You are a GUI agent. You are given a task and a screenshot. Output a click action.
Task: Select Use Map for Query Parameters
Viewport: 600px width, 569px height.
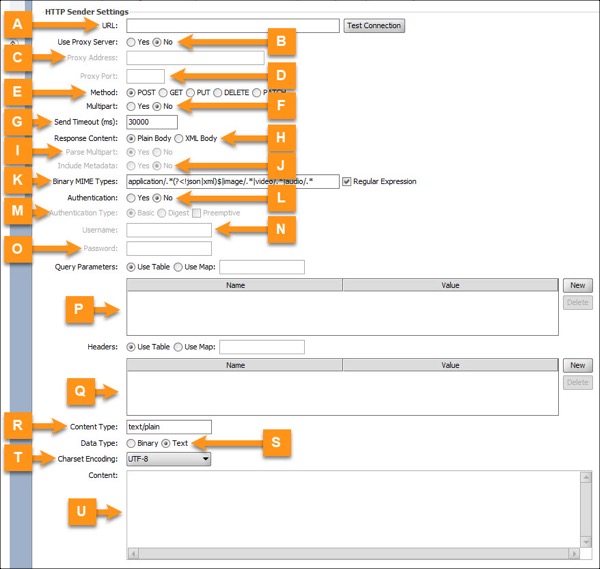[x=179, y=267]
